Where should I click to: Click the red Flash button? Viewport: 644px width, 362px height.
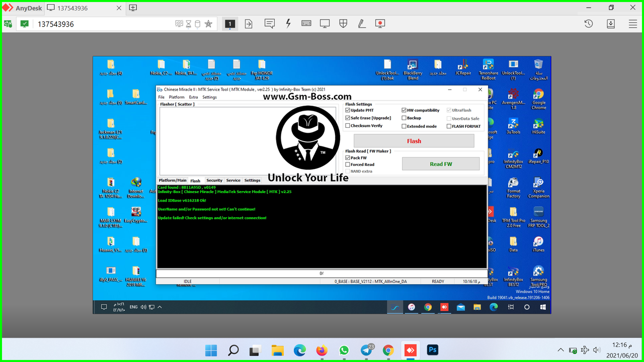pos(414,141)
